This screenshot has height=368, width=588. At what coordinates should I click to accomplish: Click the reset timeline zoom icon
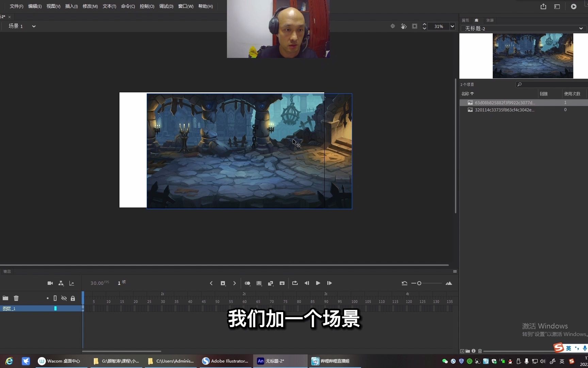[404, 283]
